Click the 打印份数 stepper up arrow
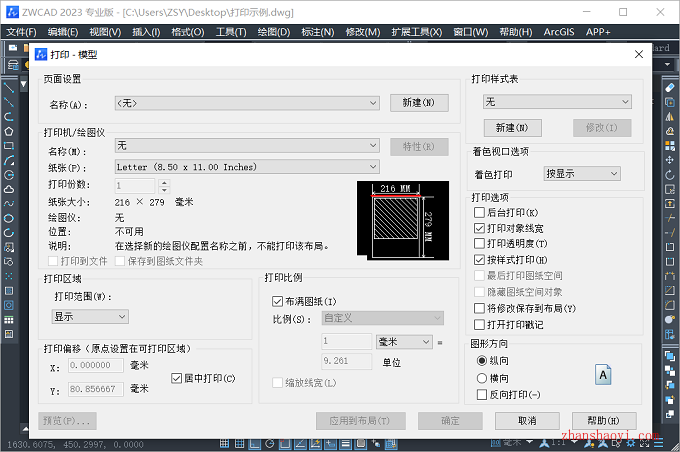The height and width of the screenshot is (452, 680). point(164,183)
